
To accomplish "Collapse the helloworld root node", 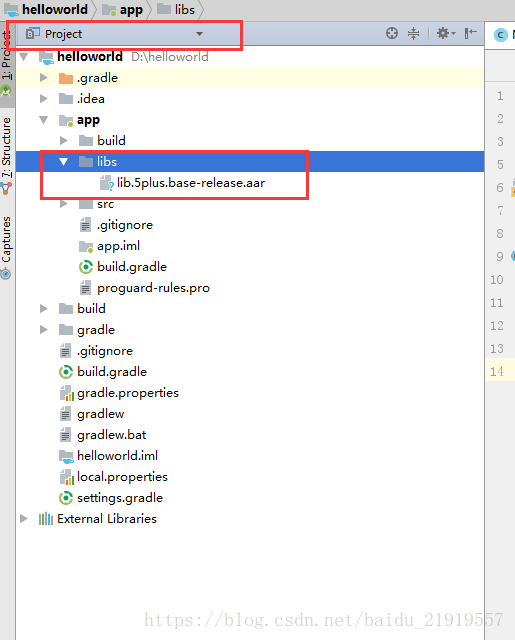I will coord(24,56).
